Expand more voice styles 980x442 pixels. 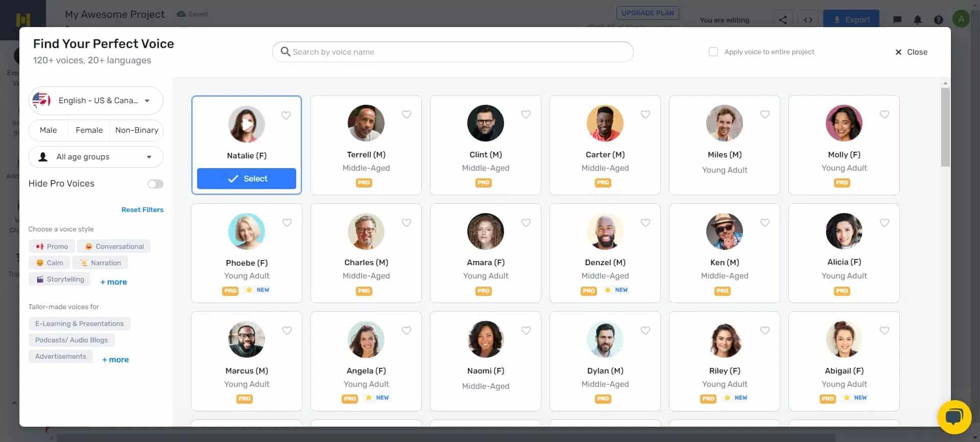113,282
